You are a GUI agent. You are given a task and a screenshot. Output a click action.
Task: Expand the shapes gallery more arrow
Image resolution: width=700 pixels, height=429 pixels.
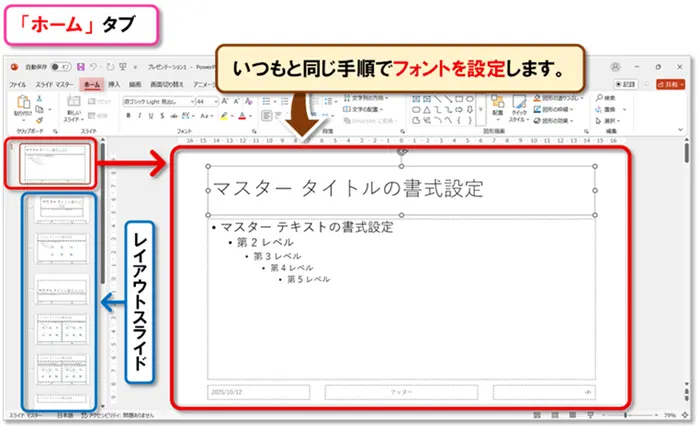pos(481,109)
